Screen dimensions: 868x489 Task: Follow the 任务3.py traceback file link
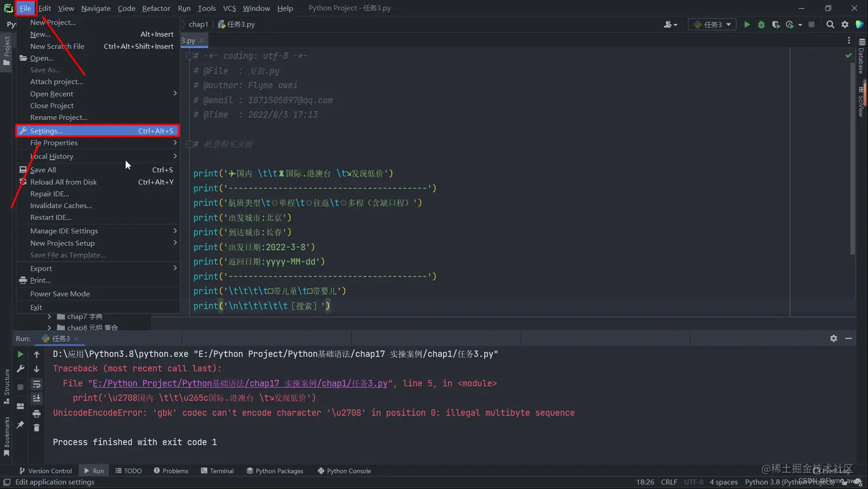240,383
